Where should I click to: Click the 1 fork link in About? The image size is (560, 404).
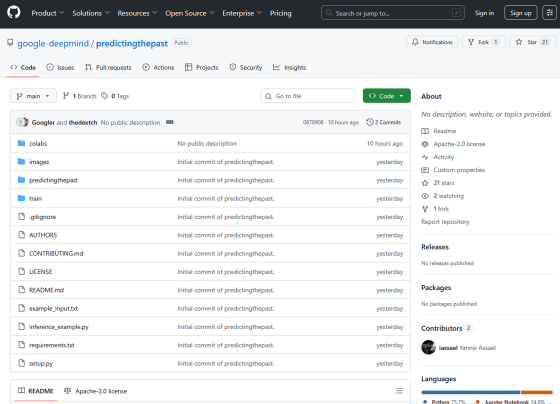pyautogui.click(x=441, y=209)
